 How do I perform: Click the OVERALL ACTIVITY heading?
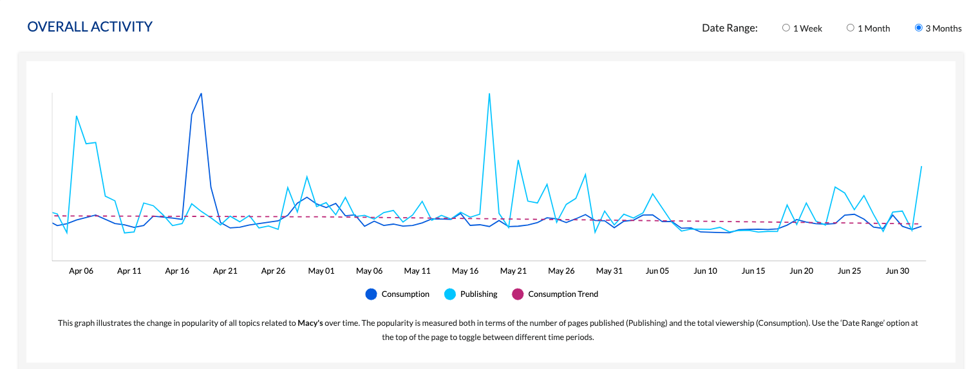(x=90, y=27)
